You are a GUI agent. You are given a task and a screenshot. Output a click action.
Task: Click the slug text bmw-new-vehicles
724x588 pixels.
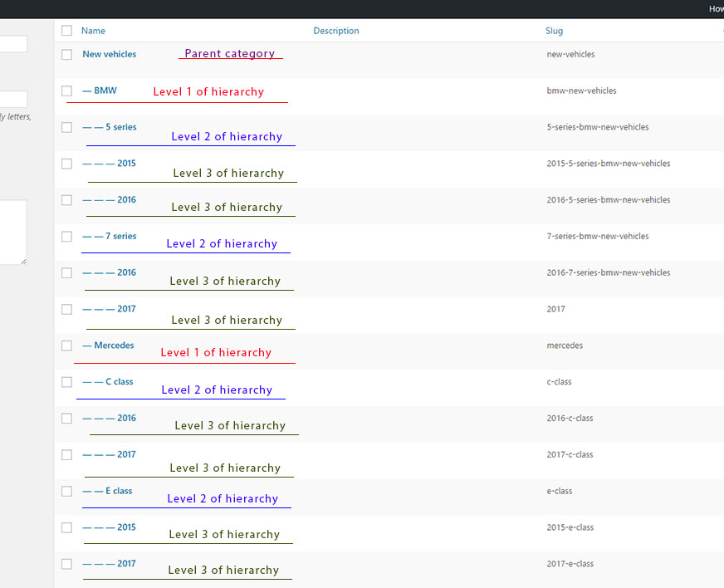pos(582,91)
